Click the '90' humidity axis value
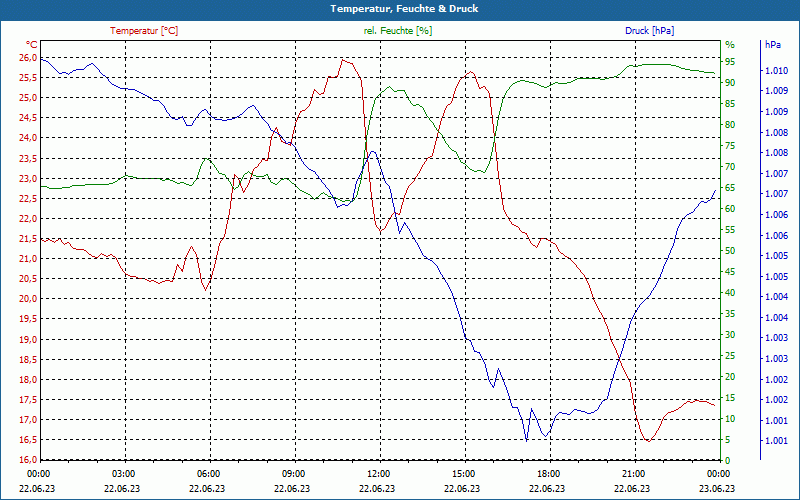This screenshot has height=500, width=800. tap(730, 83)
